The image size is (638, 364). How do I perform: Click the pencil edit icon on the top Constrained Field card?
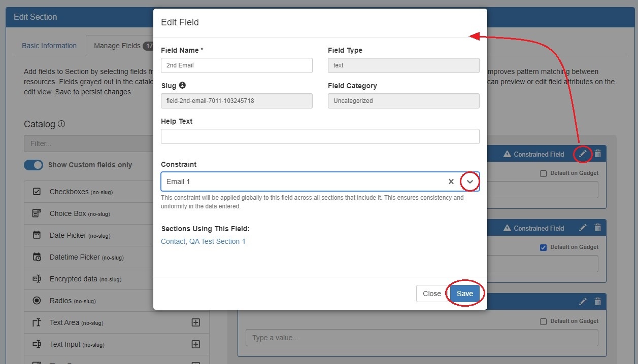tap(583, 154)
